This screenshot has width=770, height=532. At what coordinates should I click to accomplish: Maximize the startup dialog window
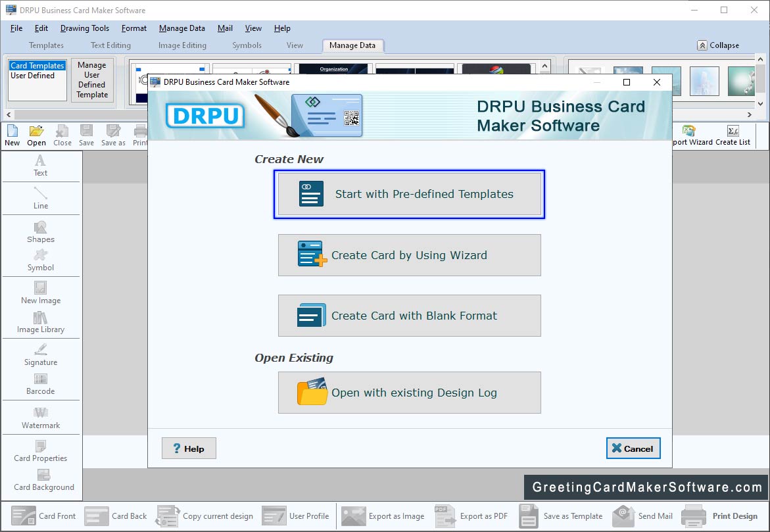tap(627, 82)
